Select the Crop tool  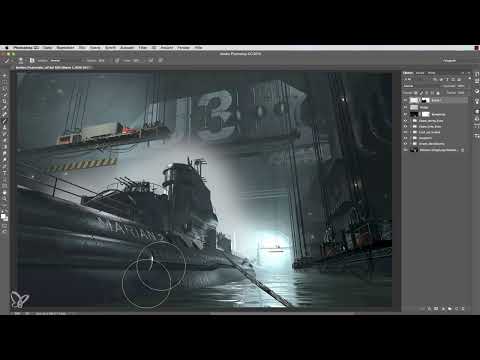click(4, 101)
